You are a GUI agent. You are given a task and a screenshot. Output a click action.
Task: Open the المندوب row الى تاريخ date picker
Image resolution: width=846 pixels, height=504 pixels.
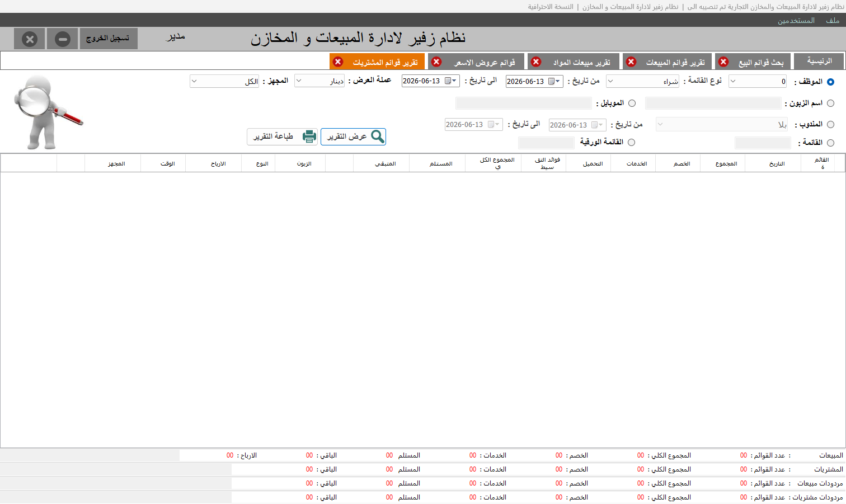click(474, 124)
